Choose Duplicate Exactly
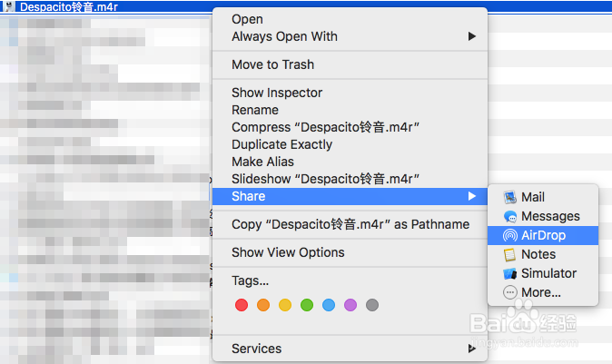The height and width of the screenshot is (364, 612). pyautogui.click(x=350, y=144)
